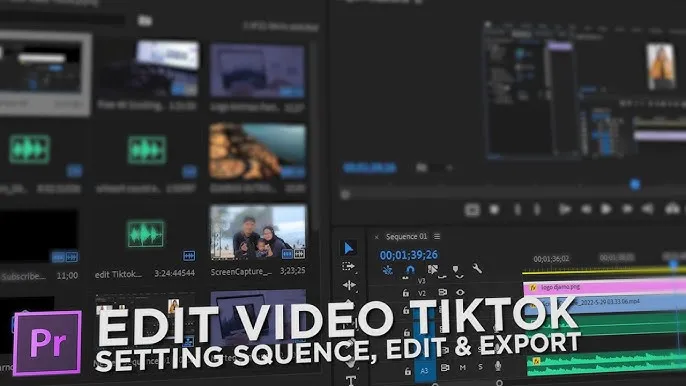Image resolution: width=686 pixels, height=386 pixels.
Task: Select the ScreenCapture family photo thumbnail
Action: [x=258, y=232]
